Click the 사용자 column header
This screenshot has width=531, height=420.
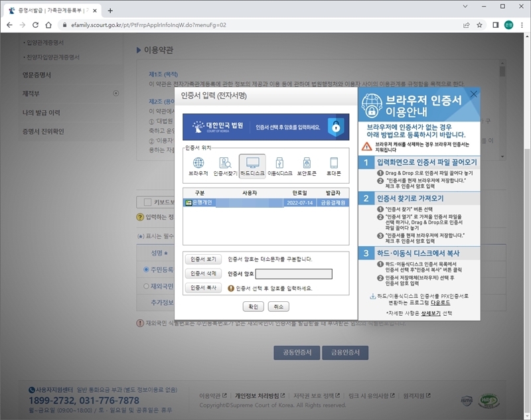tap(250, 193)
